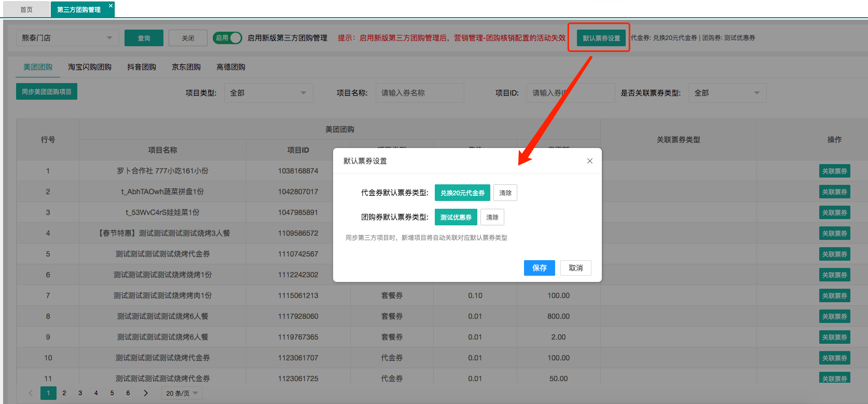The width and height of the screenshot is (868, 404).
Task: Click the 测试优惠券 type button
Action: (x=456, y=217)
